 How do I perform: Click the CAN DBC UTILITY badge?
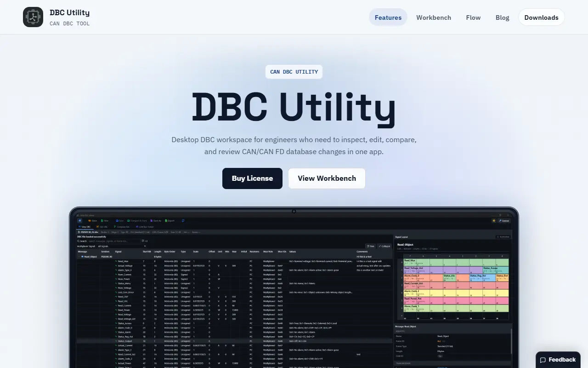pyautogui.click(x=294, y=72)
